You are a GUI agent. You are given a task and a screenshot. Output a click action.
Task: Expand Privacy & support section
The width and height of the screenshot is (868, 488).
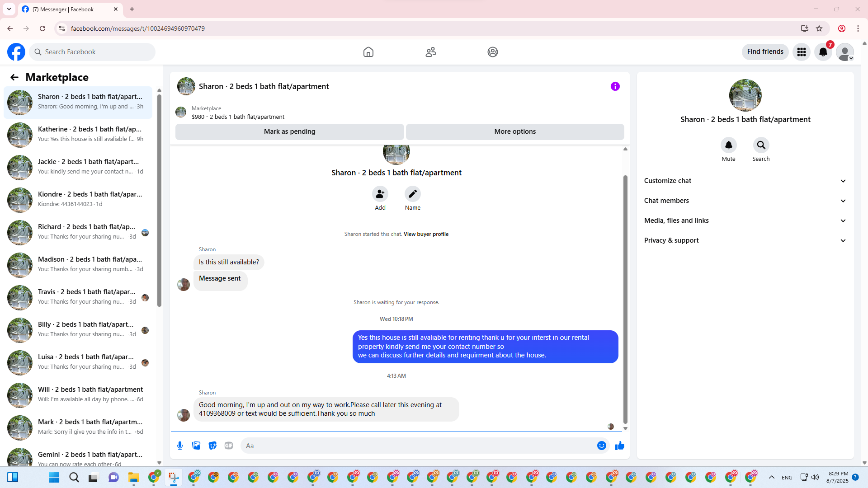coord(745,240)
